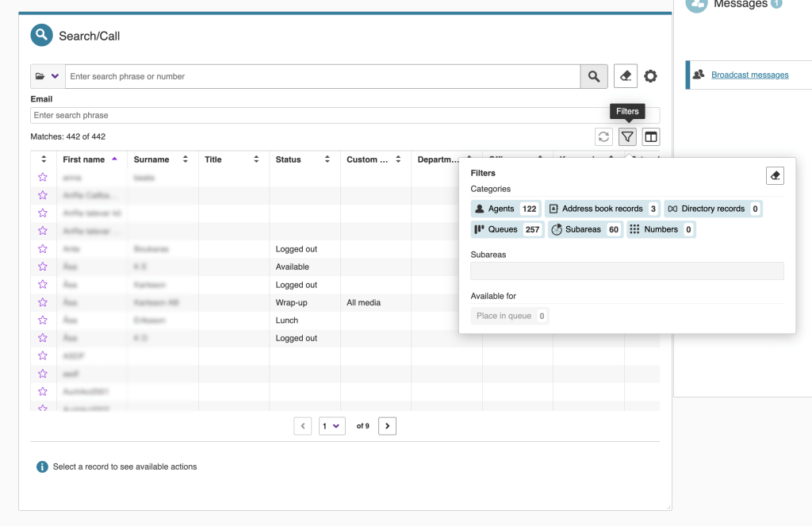Open the column layout chooser icon
Viewport: 812px width, 526px height.
pos(650,136)
